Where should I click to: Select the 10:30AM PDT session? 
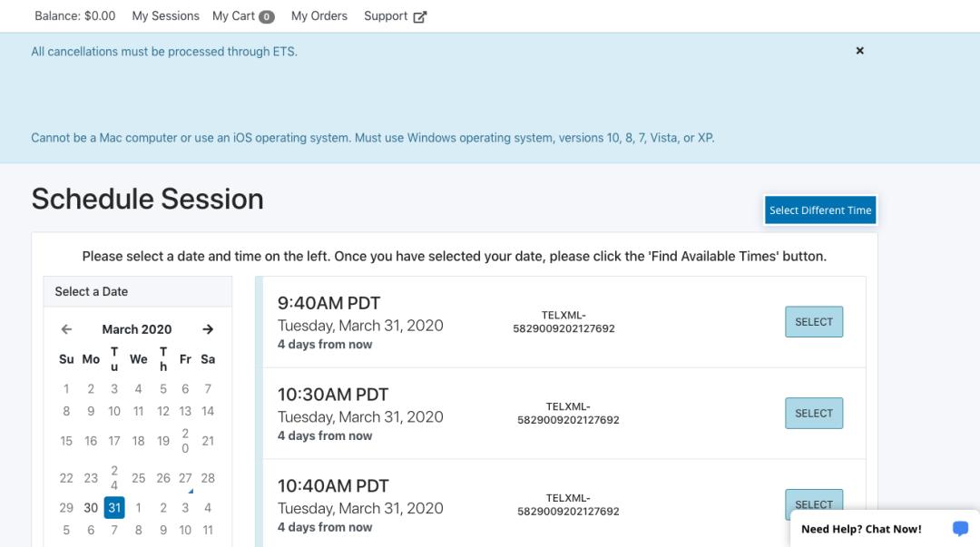pyautogui.click(x=813, y=413)
